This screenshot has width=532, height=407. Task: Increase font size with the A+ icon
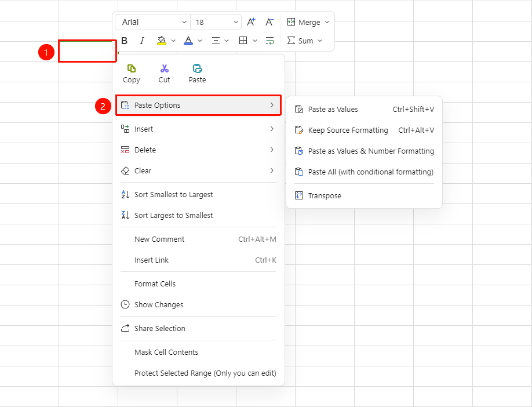click(x=251, y=22)
